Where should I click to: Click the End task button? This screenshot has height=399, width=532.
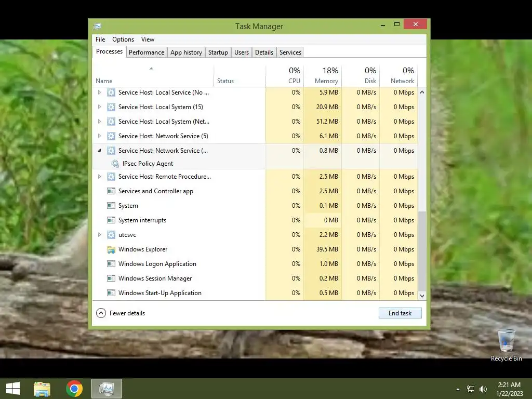[400, 313]
